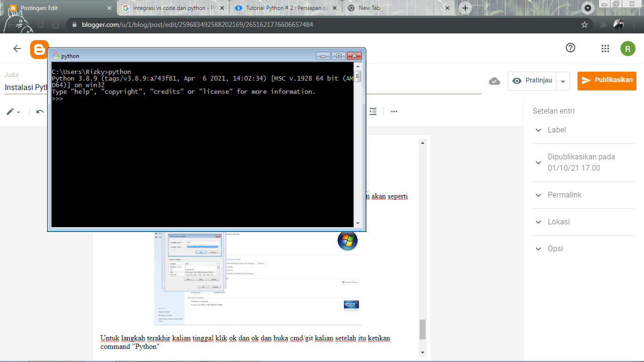Open the Chrome extensions puzzle icon
The width and height of the screenshot is (644, 362).
tap(603, 25)
